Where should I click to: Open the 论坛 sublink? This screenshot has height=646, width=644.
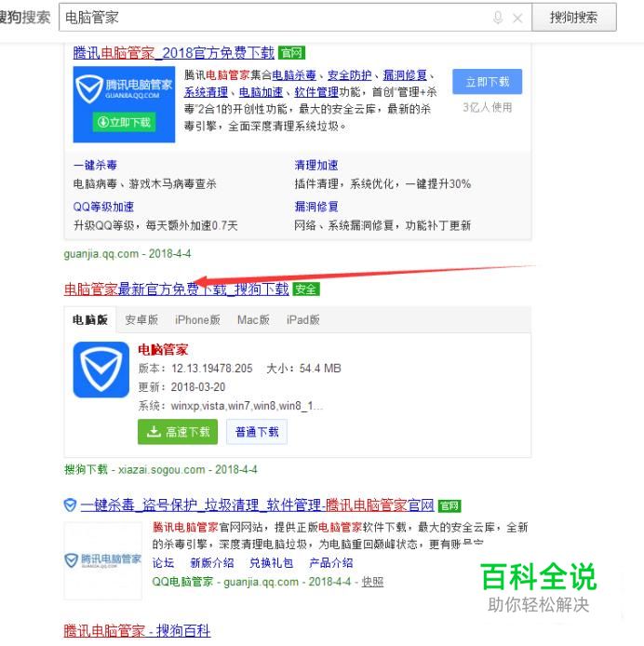click(163, 563)
